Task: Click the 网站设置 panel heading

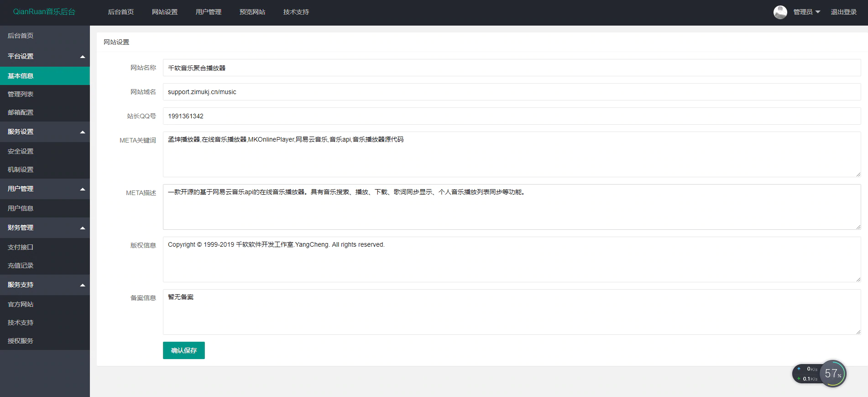Action: [x=116, y=42]
